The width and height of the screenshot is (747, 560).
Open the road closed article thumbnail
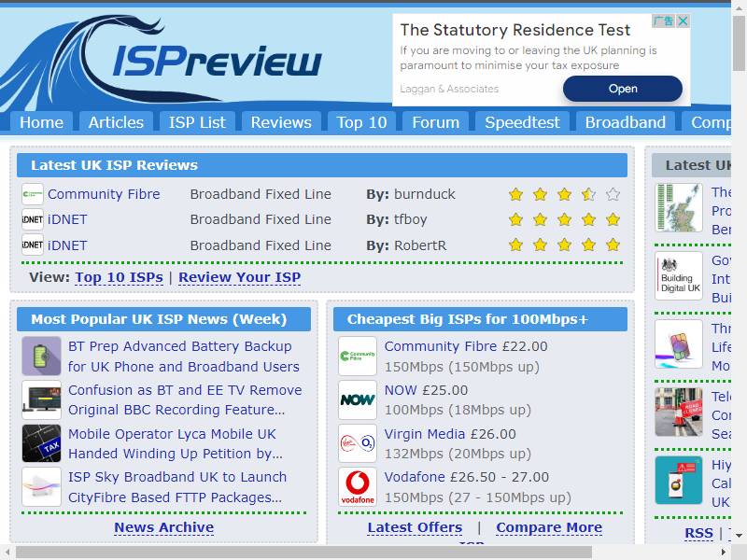point(679,413)
